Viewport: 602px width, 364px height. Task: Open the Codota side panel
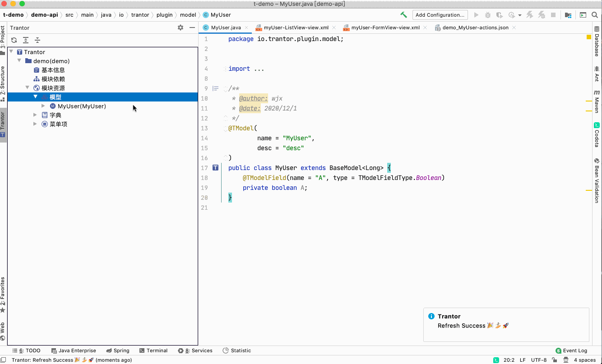pyautogui.click(x=597, y=135)
